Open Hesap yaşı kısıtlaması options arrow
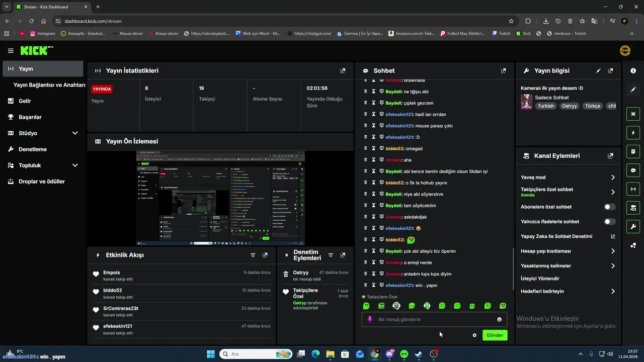The height and width of the screenshot is (362, 644). click(613, 251)
